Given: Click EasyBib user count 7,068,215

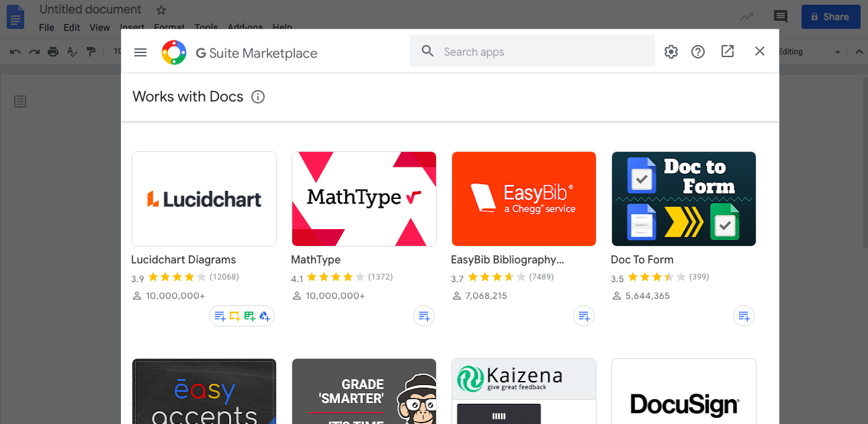Looking at the screenshot, I should tap(486, 296).
